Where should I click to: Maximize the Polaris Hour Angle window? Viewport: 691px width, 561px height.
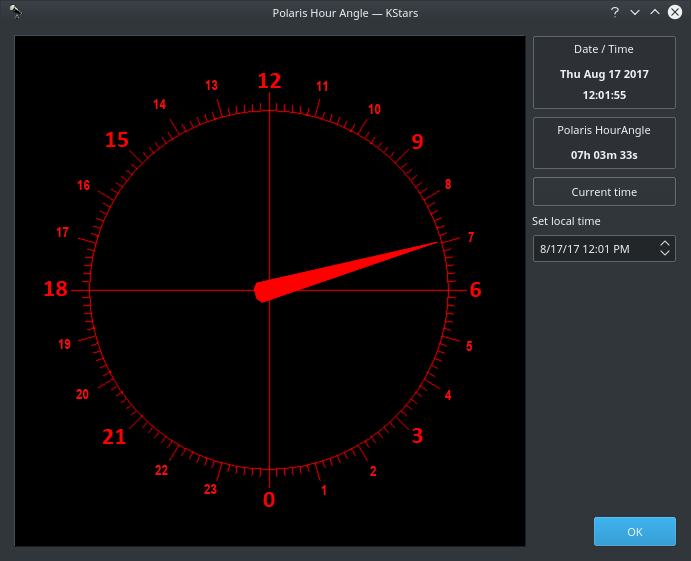(x=655, y=12)
